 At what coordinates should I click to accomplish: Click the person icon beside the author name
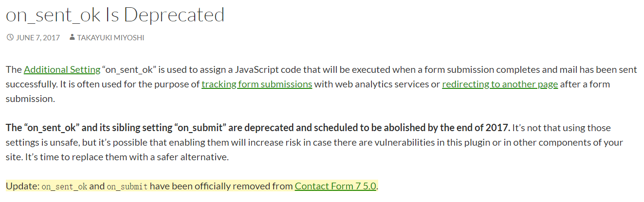(72, 37)
